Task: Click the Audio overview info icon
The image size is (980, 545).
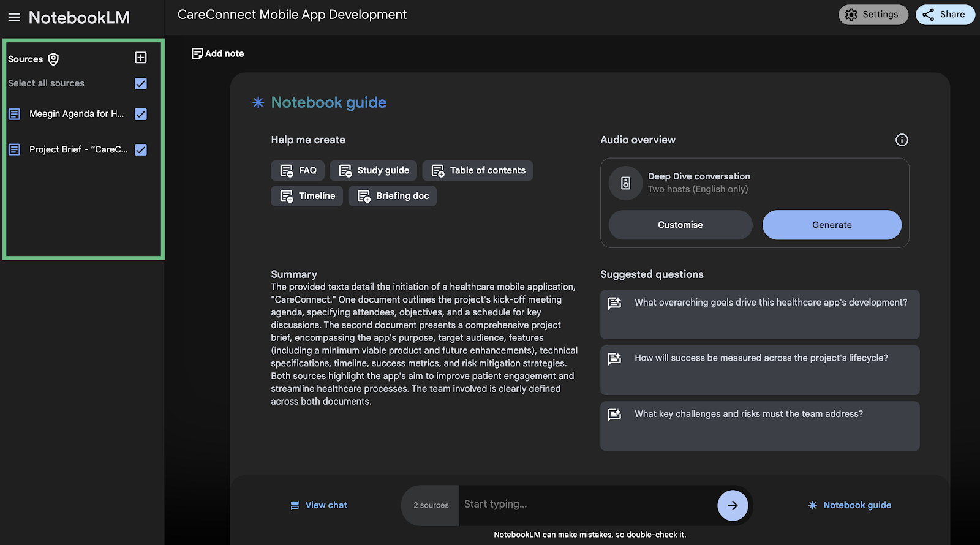Action: coord(902,140)
